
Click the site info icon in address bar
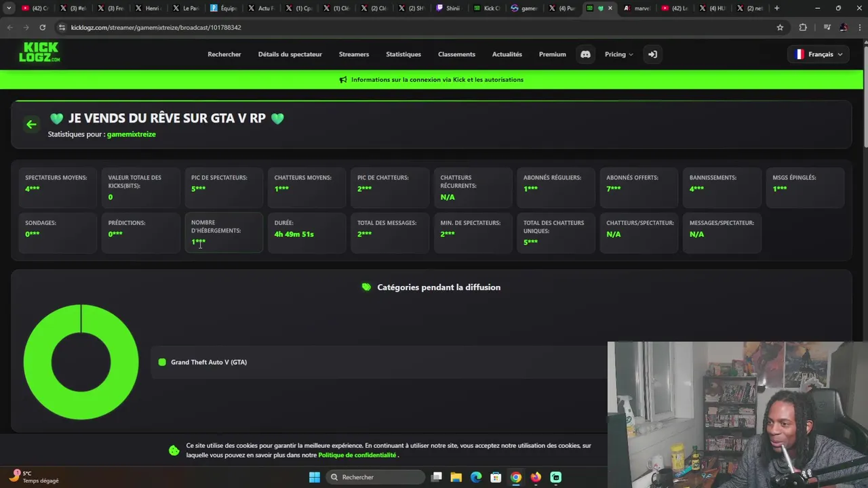(62, 27)
